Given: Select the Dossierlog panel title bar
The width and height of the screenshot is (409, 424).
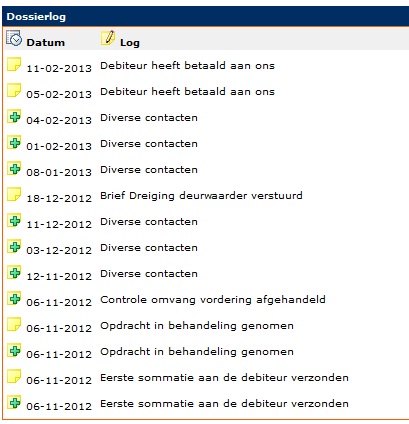Looking at the screenshot, I should pyautogui.click(x=205, y=16).
